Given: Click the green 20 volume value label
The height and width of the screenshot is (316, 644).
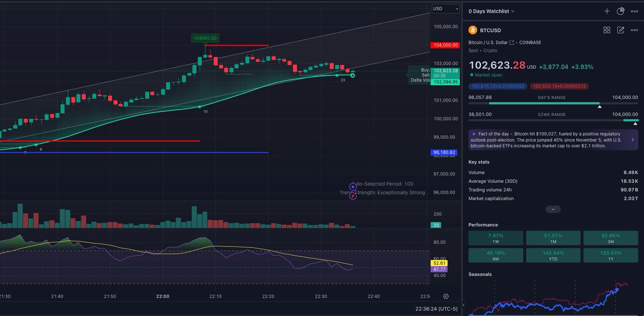Looking at the screenshot, I should (x=437, y=225).
